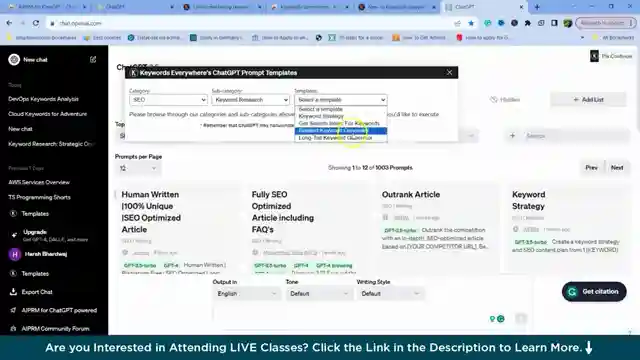This screenshot has width=640, height=360.
Task: Choose the 'Select a template' list option
Action: point(341,109)
